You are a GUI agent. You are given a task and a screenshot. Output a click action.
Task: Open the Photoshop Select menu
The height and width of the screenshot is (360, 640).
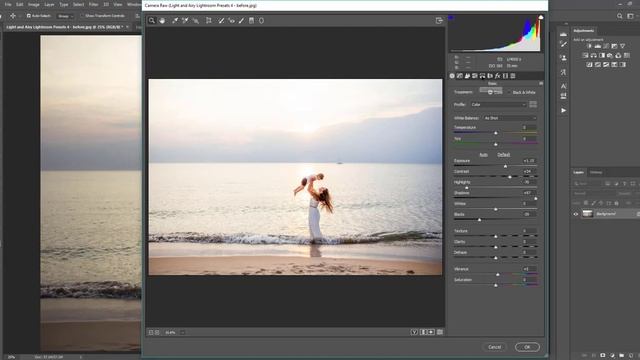click(78, 4)
